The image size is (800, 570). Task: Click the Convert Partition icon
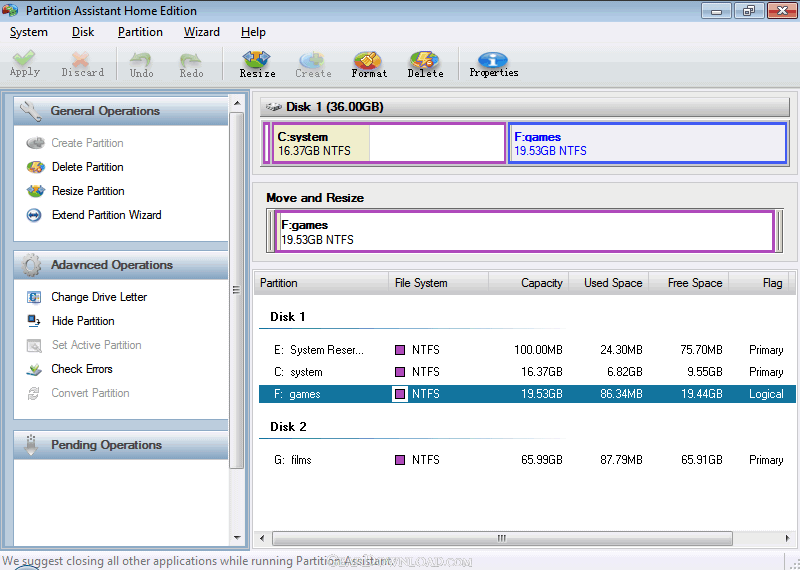tap(34, 393)
